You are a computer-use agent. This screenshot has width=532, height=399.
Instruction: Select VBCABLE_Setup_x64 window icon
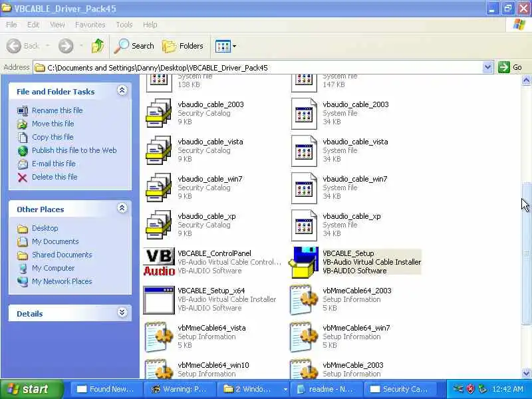(159, 300)
